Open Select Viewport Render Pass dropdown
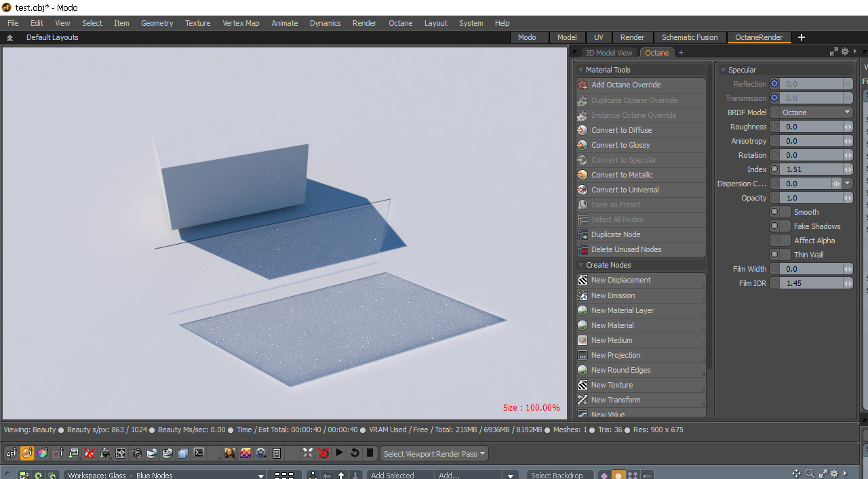The width and height of the screenshot is (868, 479). click(x=434, y=454)
